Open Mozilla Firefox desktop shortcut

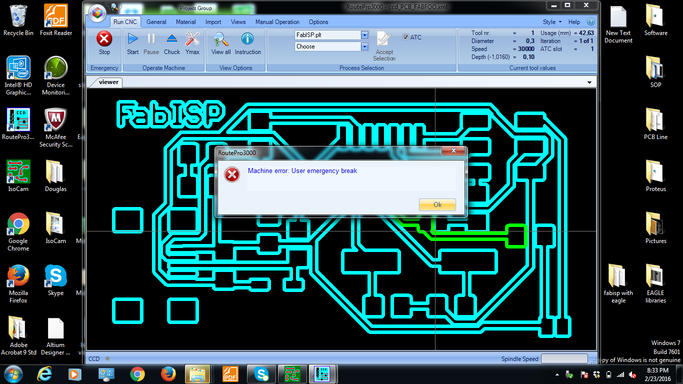click(18, 283)
